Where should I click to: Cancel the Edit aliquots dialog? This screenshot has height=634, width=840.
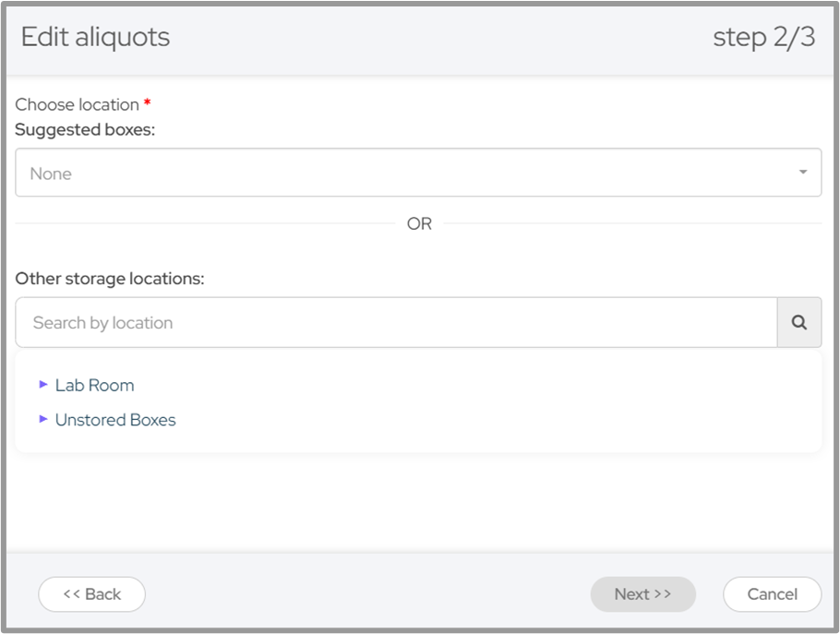[x=772, y=594]
